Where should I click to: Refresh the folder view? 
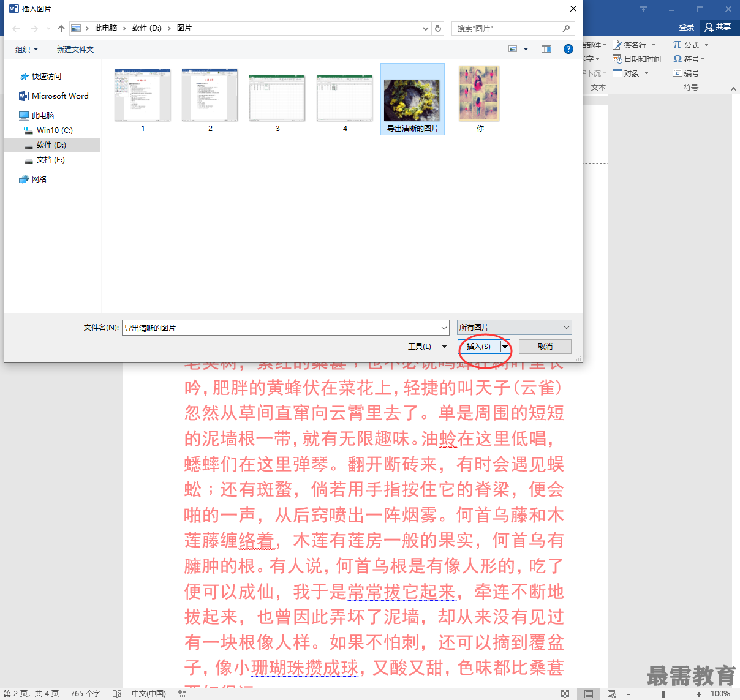pos(438,28)
